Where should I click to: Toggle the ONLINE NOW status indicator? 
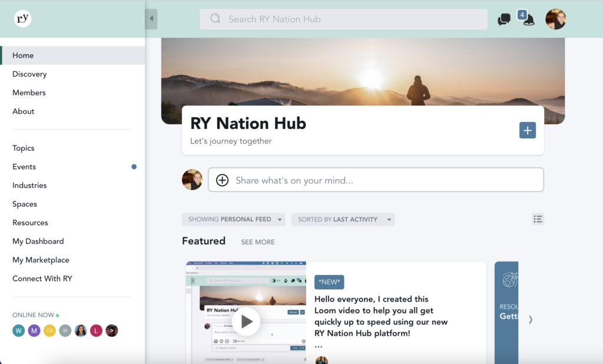pos(57,315)
